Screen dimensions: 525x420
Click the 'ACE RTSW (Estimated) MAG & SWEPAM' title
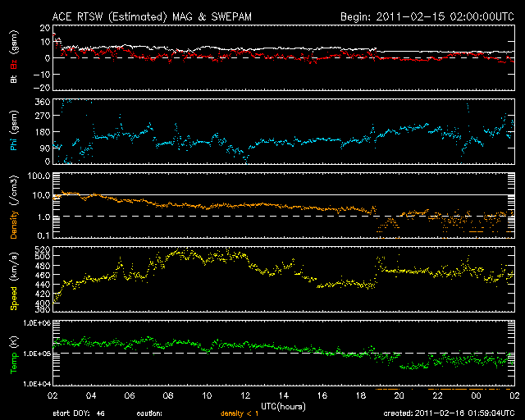coord(152,16)
